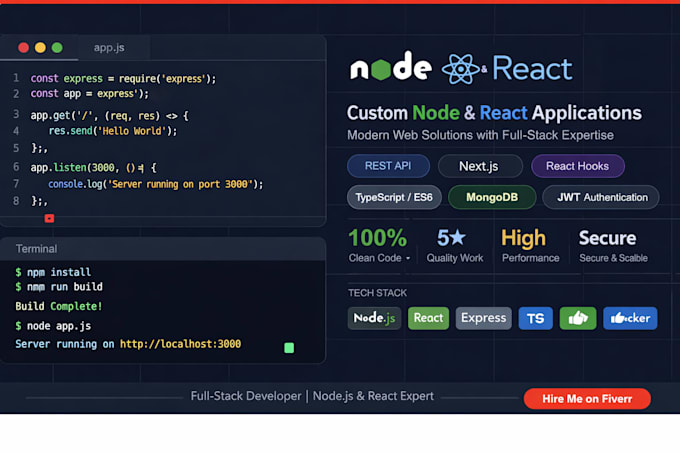Viewport: 680px width, 453px height.
Task: Click the Terminal panel header
Action: [163, 249]
